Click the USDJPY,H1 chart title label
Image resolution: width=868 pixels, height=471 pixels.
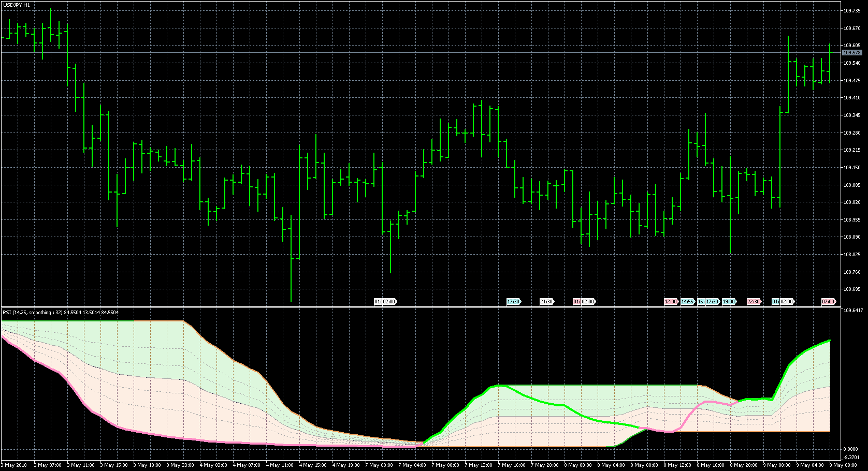[x=16, y=5]
